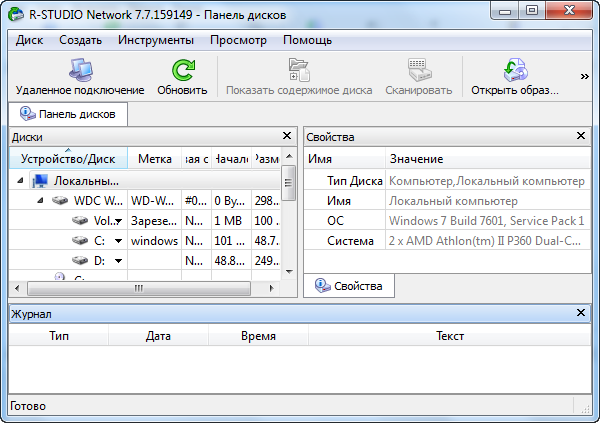
Task: Select the C: partition drive icon
Action: [x=80, y=240]
